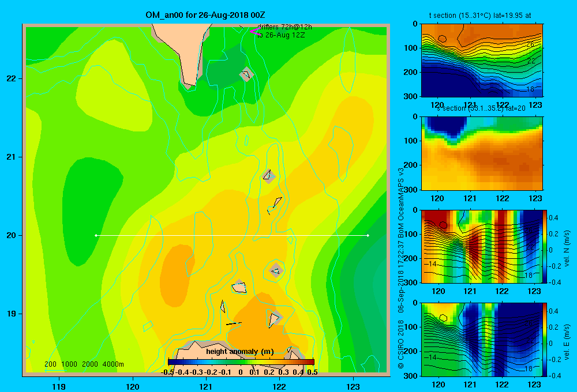Click the -14 contour label in vel. N panel
The width and height of the screenshot is (577, 392).
[431, 263]
